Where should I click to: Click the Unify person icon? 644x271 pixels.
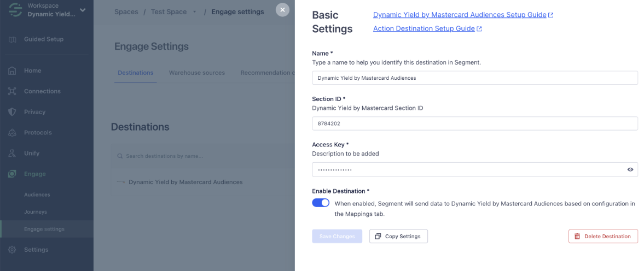(13, 154)
